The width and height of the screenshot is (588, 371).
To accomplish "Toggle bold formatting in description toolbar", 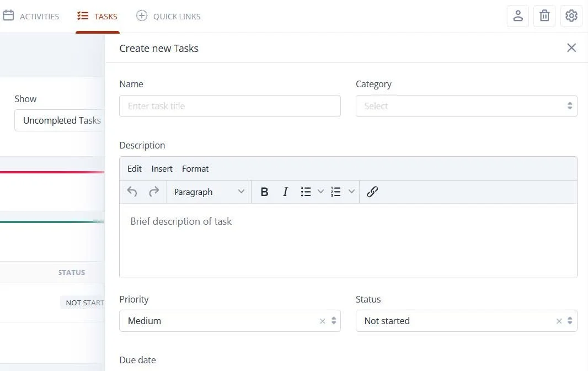I will tap(264, 192).
